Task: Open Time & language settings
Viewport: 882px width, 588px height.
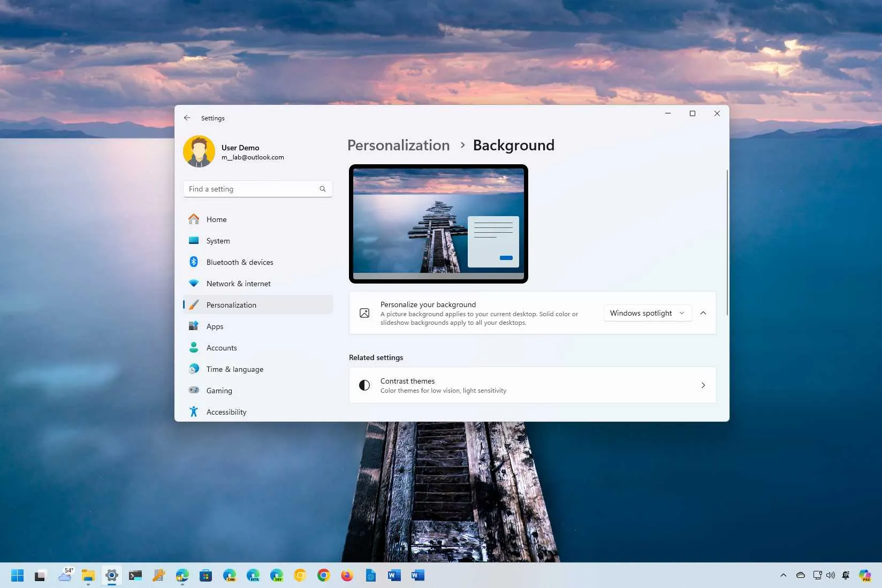Action: coord(234,369)
